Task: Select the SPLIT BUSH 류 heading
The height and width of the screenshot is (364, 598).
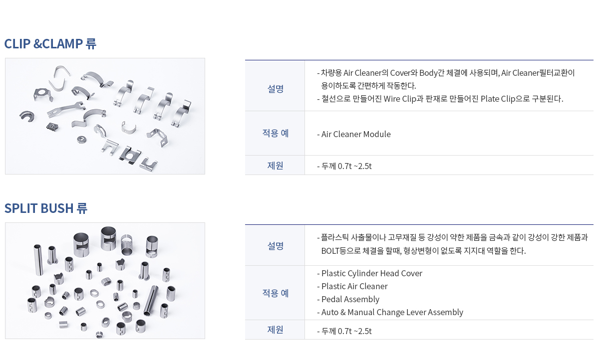Action: (46, 208)
